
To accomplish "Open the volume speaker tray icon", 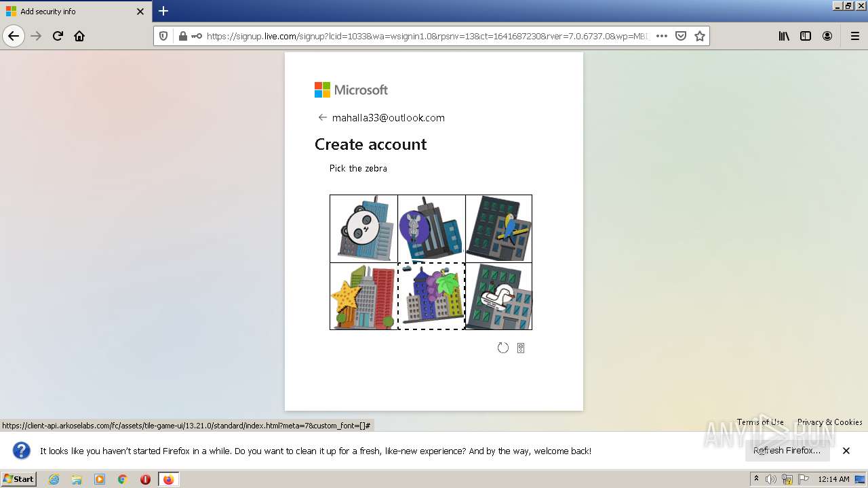I will pyautogui.click(x=772, y=479).
